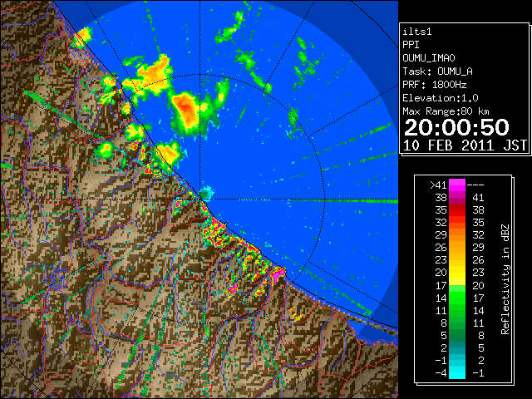Viewport: 532px width, 399px height.
Task: Click the Elevation:1.0 reading
Action: (x=440, y=98)
